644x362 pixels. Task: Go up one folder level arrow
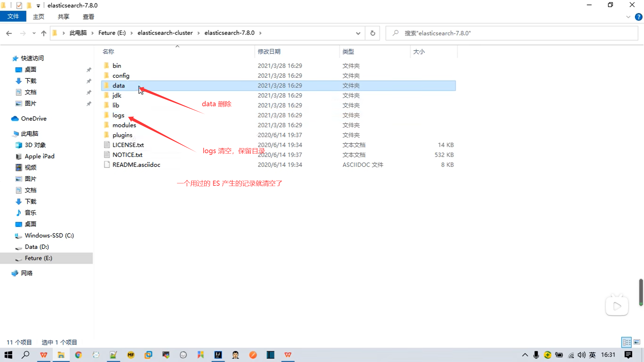tap(44, 33)
